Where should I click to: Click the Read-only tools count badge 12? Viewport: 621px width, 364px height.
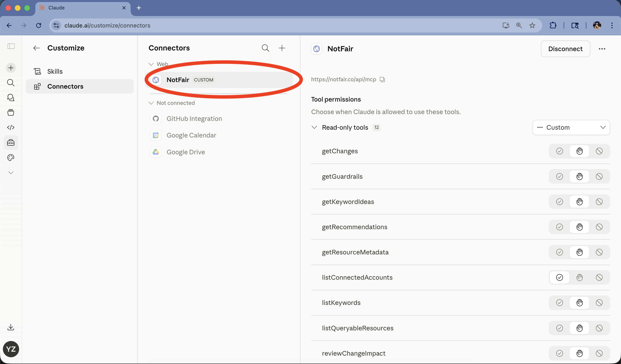377,127
